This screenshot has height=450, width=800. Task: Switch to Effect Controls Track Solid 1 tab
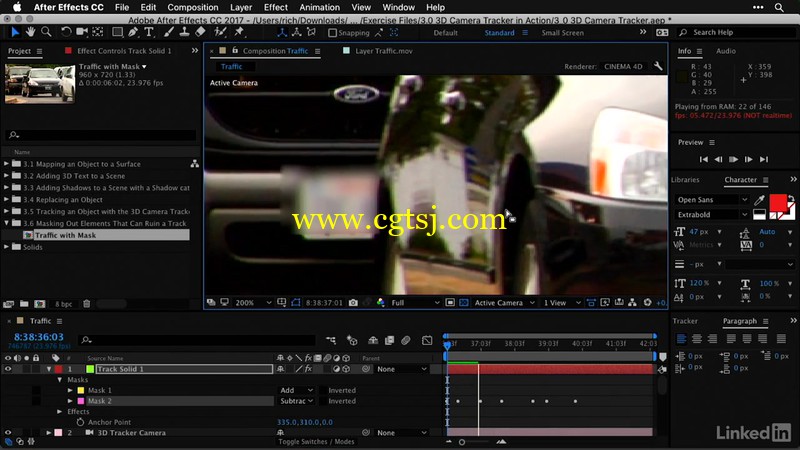124,51
